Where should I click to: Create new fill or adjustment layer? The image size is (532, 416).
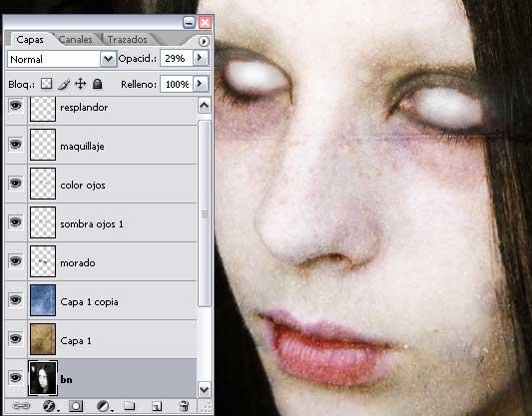coord(104,405)
